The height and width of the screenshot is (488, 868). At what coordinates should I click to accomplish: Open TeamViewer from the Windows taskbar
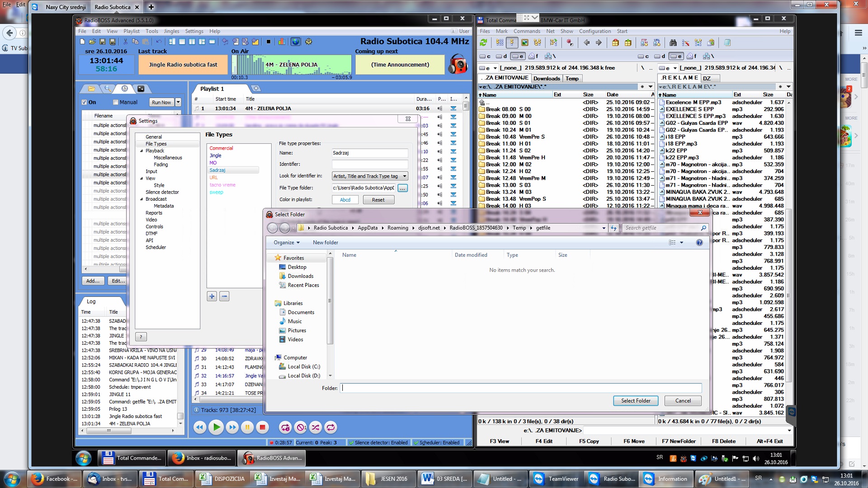(557, 479)
